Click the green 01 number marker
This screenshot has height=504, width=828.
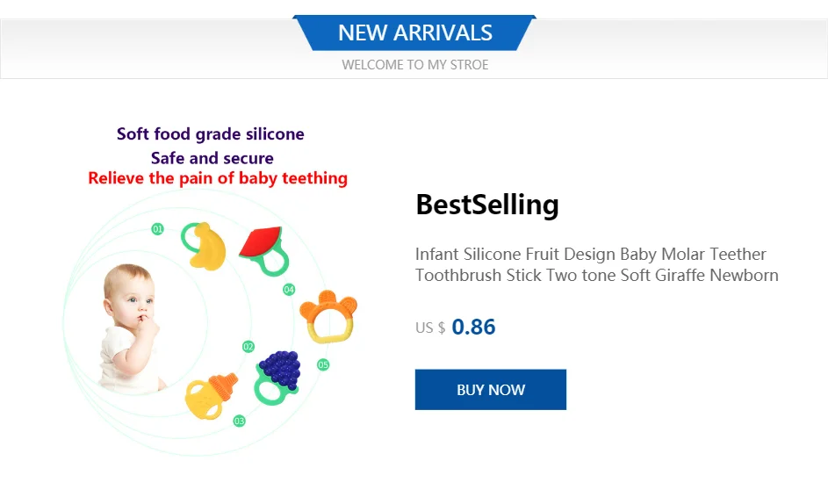click(158, 229)
